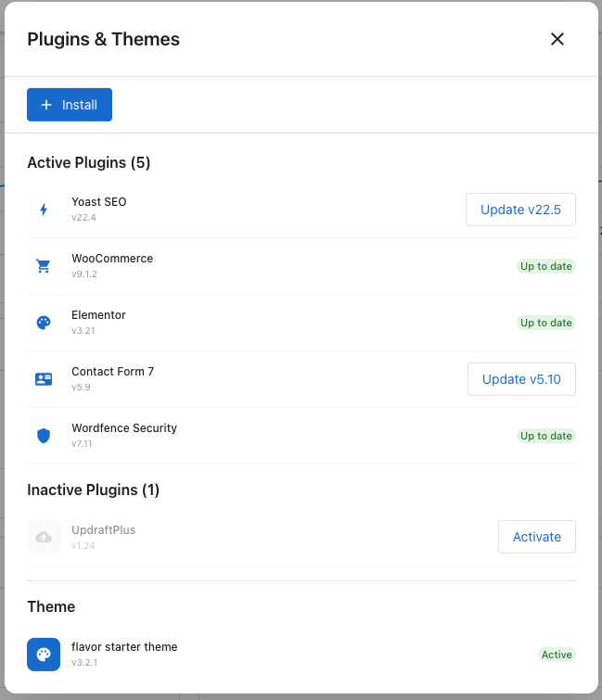Select the WooCommerce plugin name
The image size is (602, 700).
pyautogui.click(x=112, y=259)
